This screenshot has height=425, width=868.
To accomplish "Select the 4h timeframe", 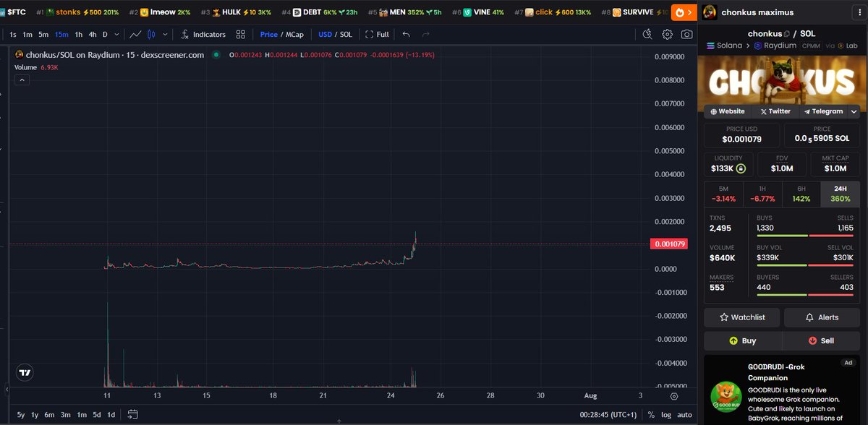I will pyautogui.click(x=92, y=34).
